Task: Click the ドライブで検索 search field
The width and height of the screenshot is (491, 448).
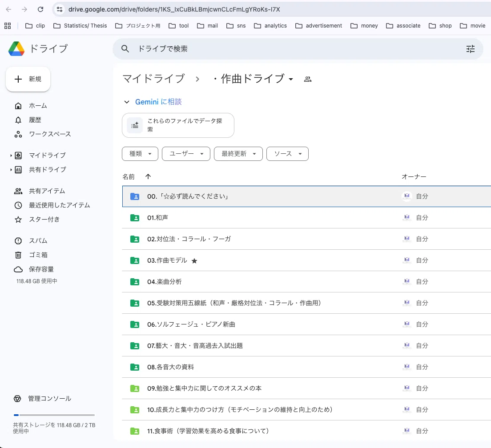Action: 298,49
